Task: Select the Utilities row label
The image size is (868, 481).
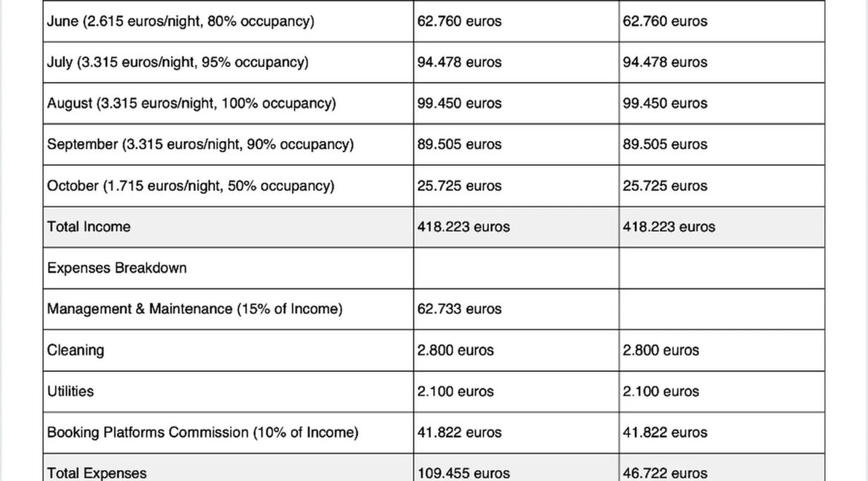Action: coord(70,391)
